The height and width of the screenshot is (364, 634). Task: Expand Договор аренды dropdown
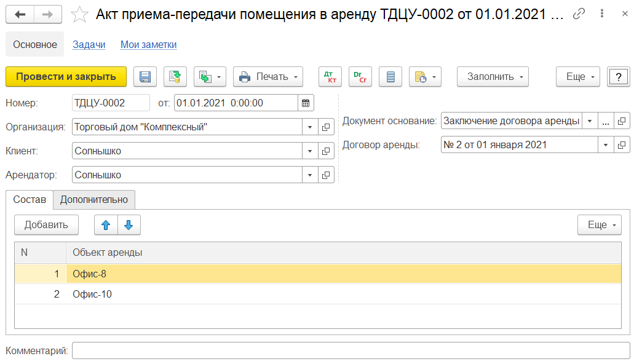coord(606,145)
